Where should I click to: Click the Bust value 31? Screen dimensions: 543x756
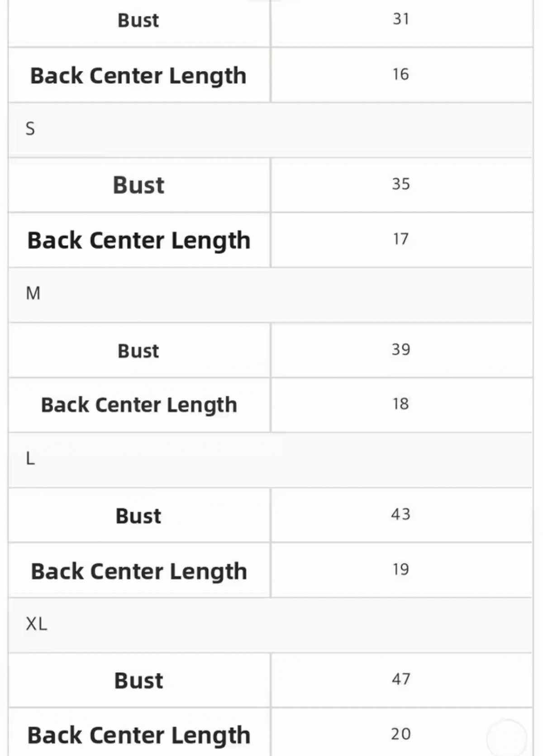click(401, 19)
